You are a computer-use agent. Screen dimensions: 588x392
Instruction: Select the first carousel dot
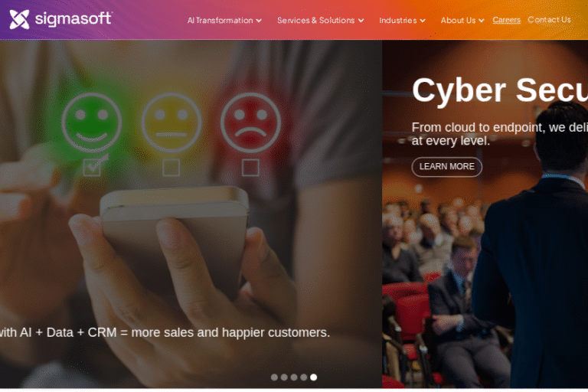click(275, 377)
